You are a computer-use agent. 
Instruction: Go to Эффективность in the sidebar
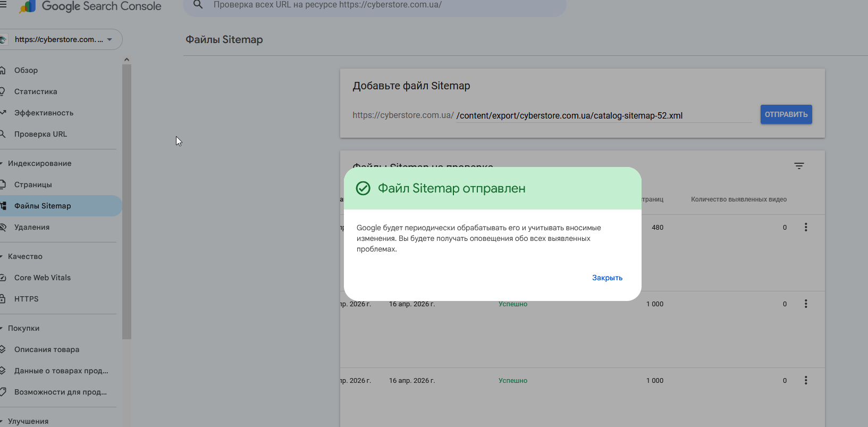point(44,113)
